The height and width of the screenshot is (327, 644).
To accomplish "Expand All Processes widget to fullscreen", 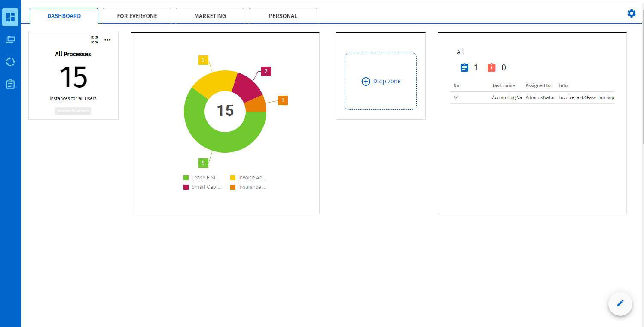I will pos(95,40).
